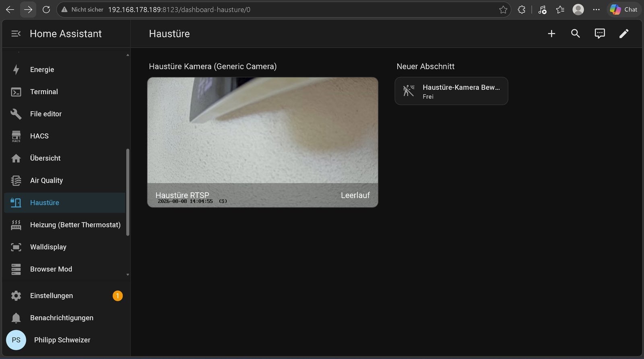644x359 pixels.
Task: Add a new item with the plus icon
Action: [551, 34]
